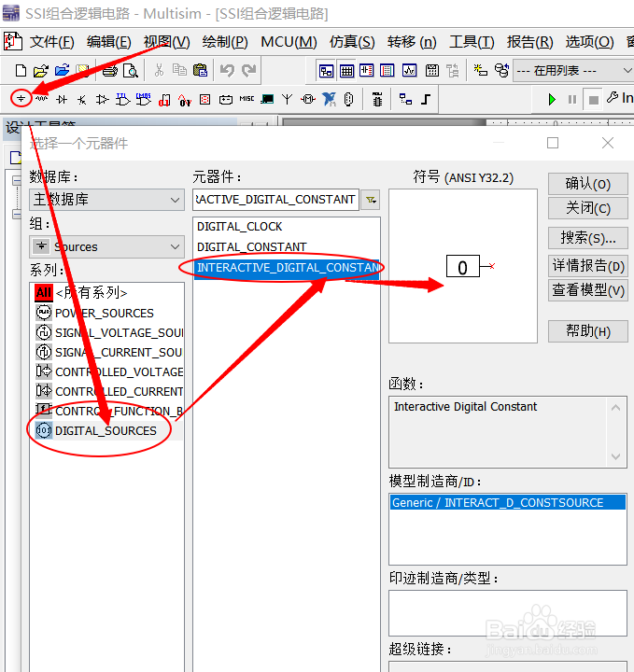Click the New design file icon
The height and width of the screenshot is (672, 634).
click(21, 71)
